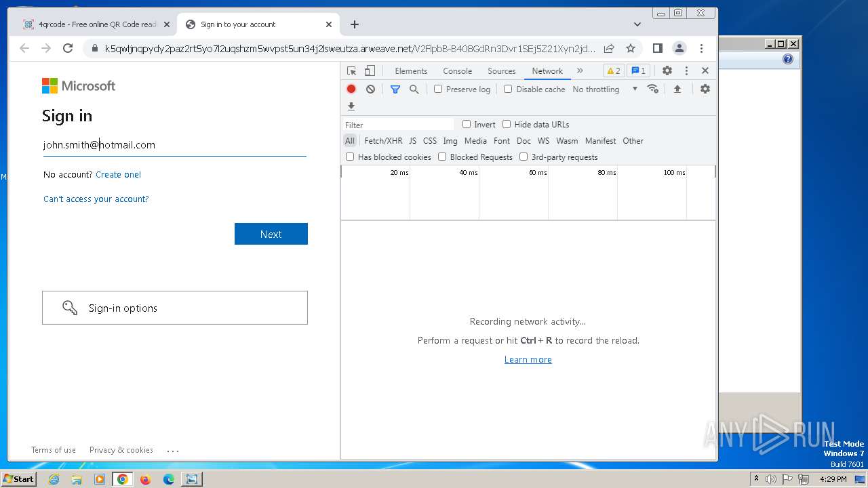Stop recording network log

pyautogui.click(x=351, y=89)
